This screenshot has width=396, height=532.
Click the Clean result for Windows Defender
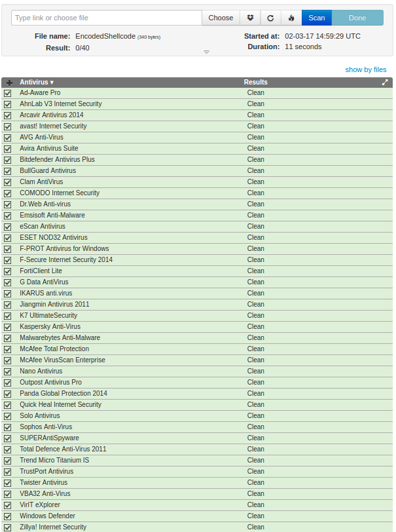click(256, 516)
